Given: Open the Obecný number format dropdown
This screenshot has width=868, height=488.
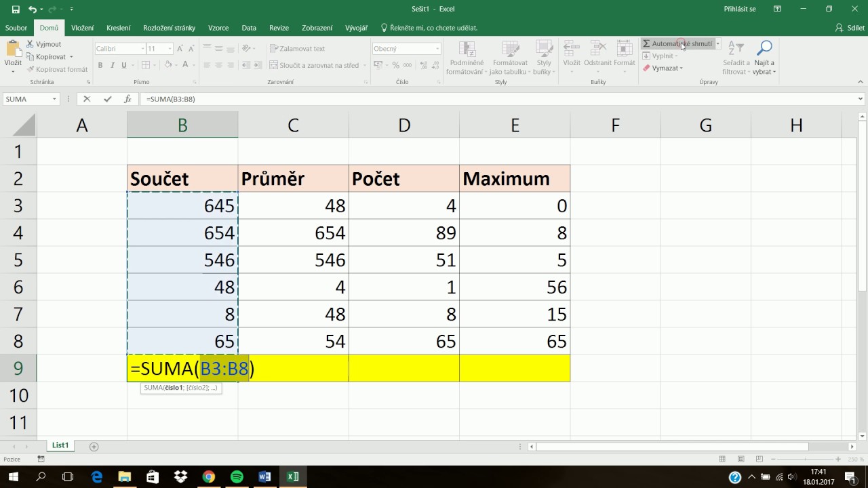Looking at the screenshot, I should coord(437,49).
